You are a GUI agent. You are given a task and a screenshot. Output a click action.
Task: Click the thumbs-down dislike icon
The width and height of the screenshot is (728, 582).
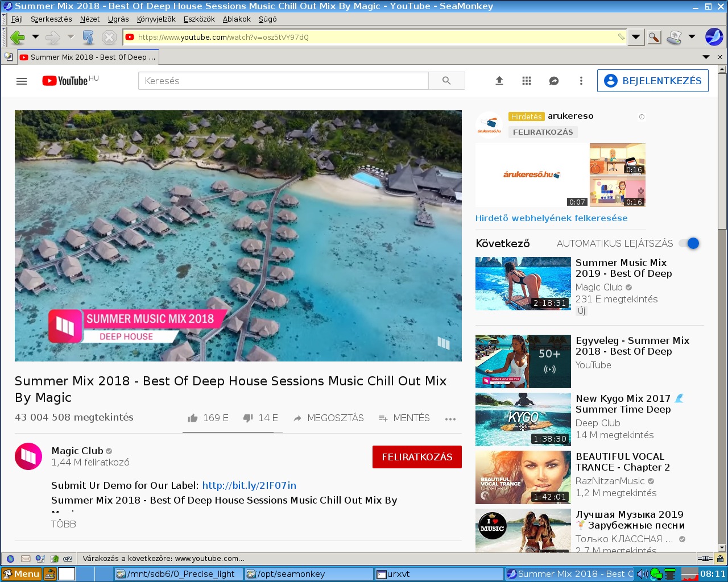248,418
